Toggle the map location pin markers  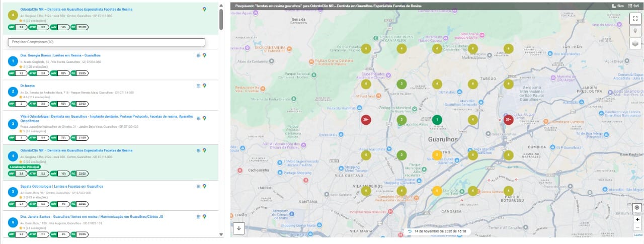pos(636,31)
